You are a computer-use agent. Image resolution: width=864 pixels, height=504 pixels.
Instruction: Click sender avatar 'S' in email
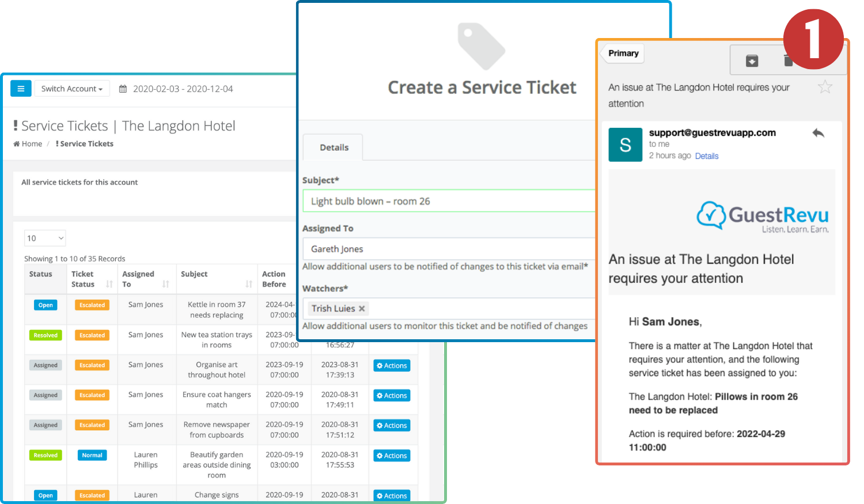pos(626,145)
